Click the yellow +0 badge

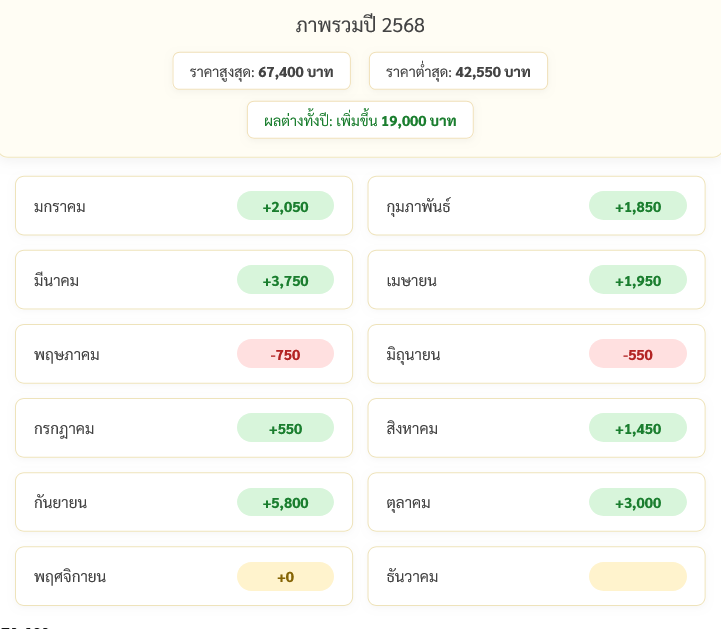(285, 577)
